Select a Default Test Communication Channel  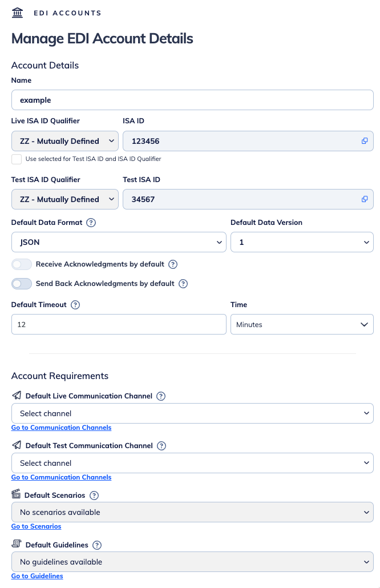pyautogui.click(x=193, y=463)
